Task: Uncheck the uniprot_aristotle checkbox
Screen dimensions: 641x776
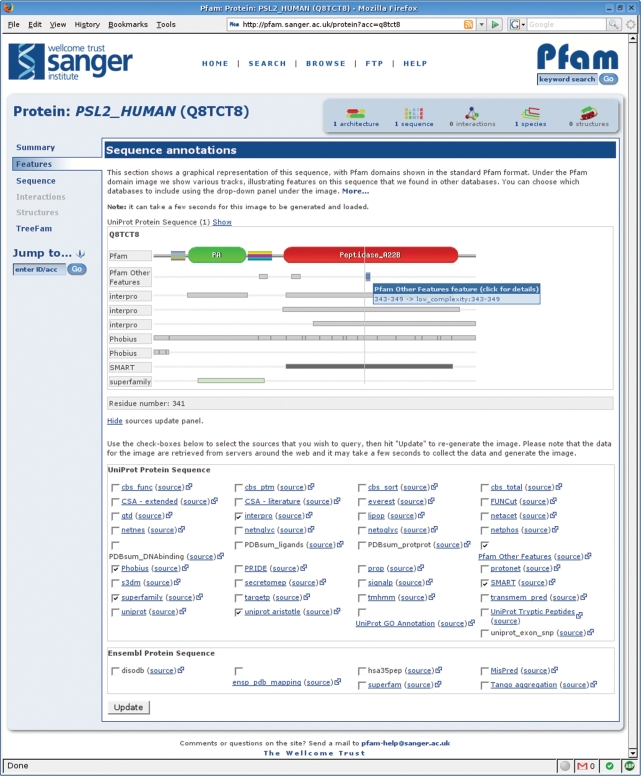Action: click(239, 612)
